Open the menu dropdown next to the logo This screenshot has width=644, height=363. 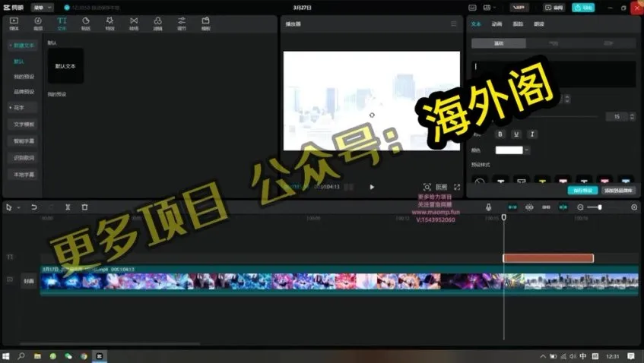(x=43, y=7)
